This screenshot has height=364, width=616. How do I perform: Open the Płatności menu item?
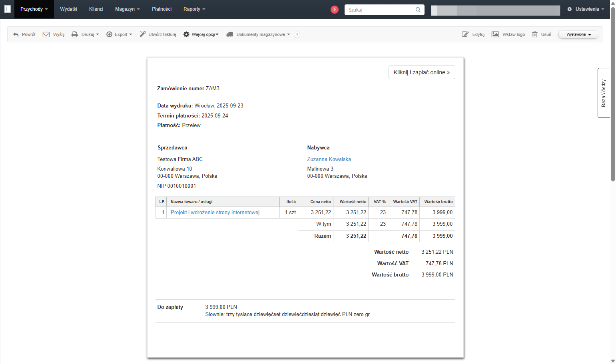click(x=162, y=9)
